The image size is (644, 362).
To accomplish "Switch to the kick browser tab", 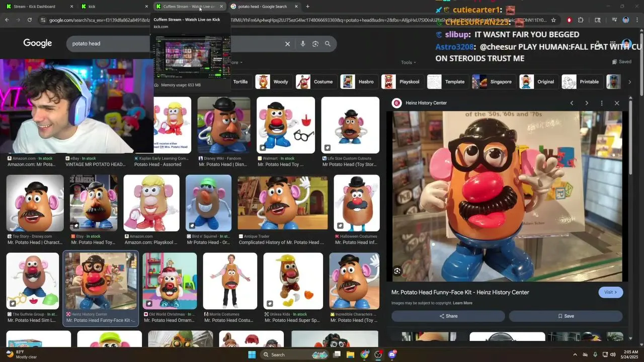I will [114, 7].
